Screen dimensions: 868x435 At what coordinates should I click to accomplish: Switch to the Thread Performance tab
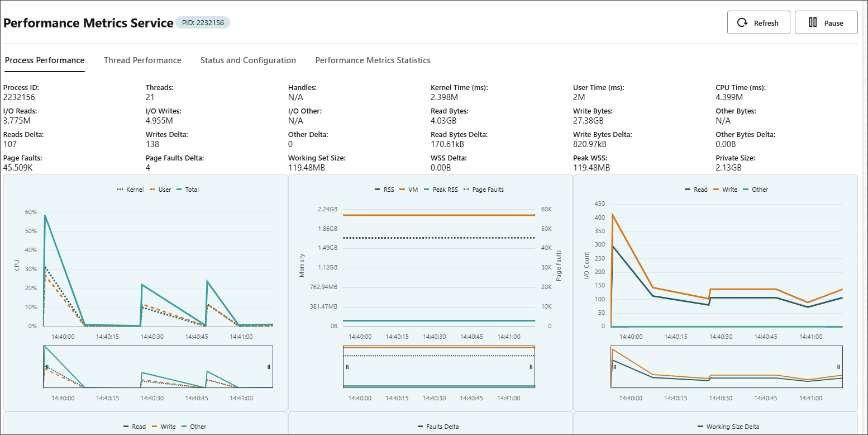142,60
